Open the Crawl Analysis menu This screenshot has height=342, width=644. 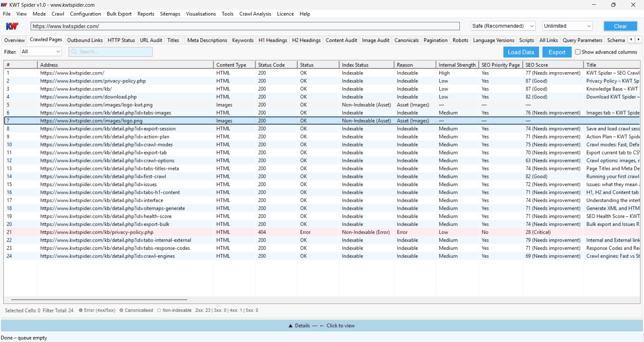[x=255, y=14]
